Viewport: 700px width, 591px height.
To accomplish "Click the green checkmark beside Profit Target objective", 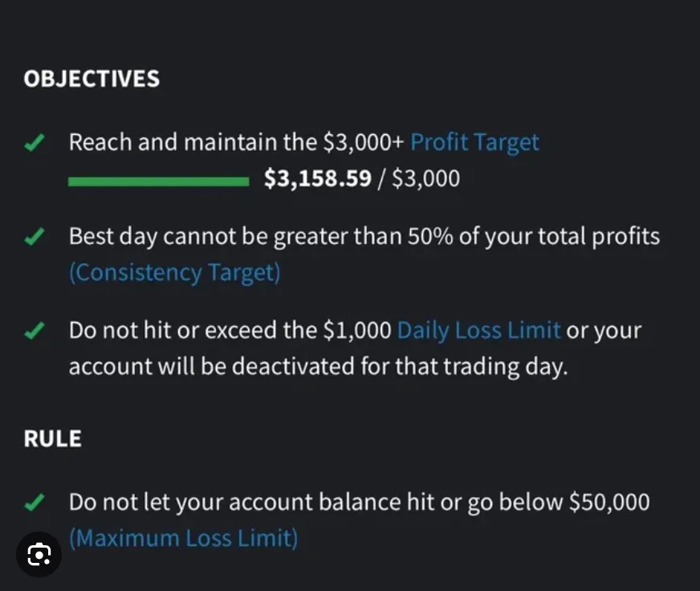I will pyautogui.click(x=35, y=142).
